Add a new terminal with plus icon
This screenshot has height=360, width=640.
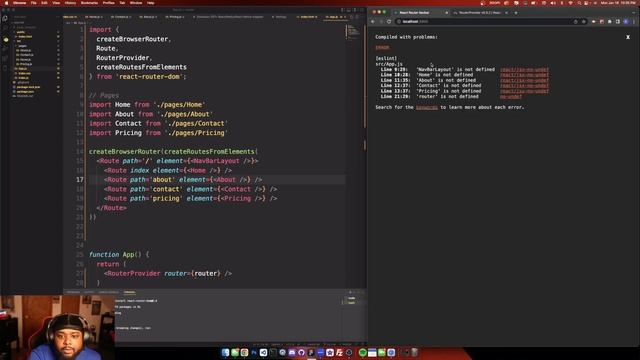coord(350,292)
